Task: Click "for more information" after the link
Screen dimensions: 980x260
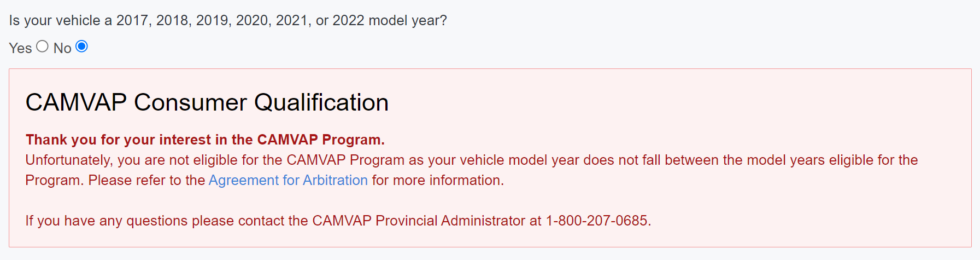Action: (x=437, y=180)
